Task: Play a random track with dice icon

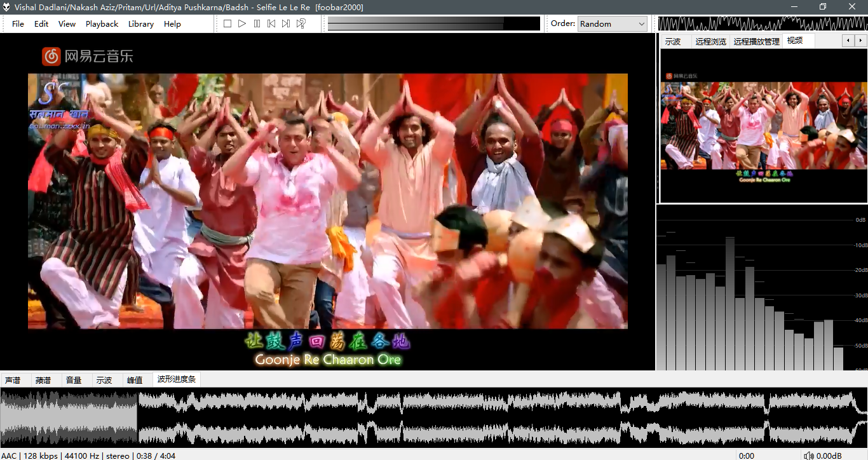Action: coord(301,24)
